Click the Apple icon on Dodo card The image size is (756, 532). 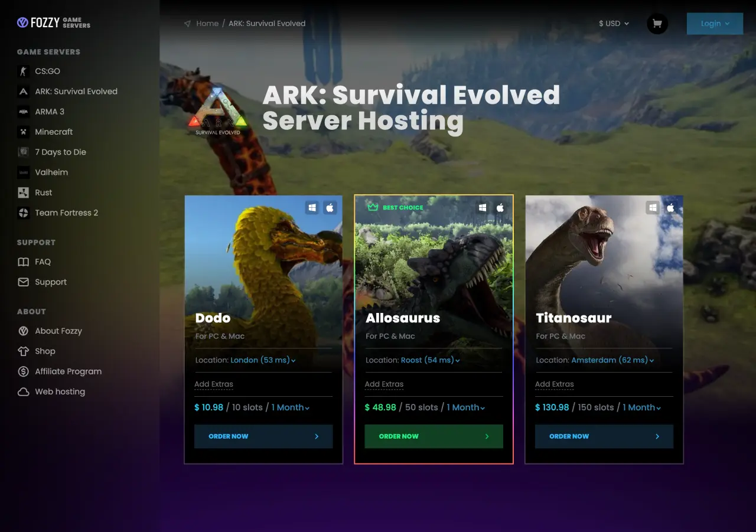coord(330,207)
